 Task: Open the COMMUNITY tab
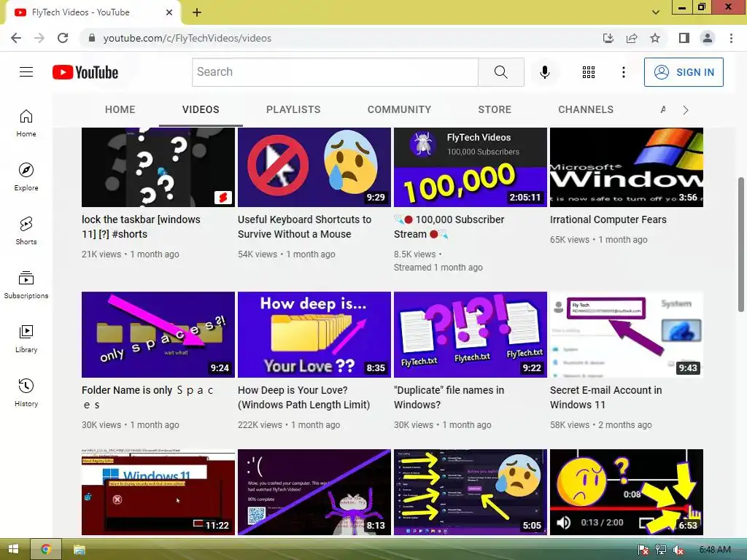pos(399,109)
